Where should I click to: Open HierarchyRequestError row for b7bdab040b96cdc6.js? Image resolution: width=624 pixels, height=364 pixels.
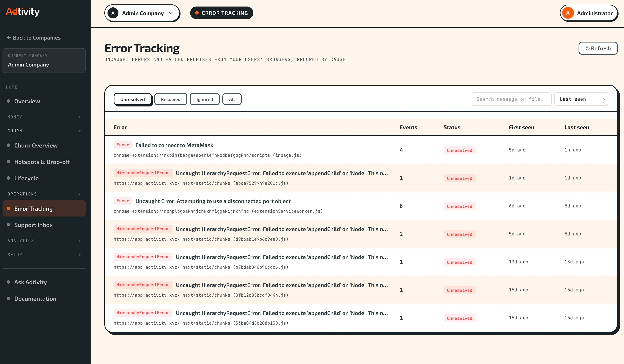point(361,262)
